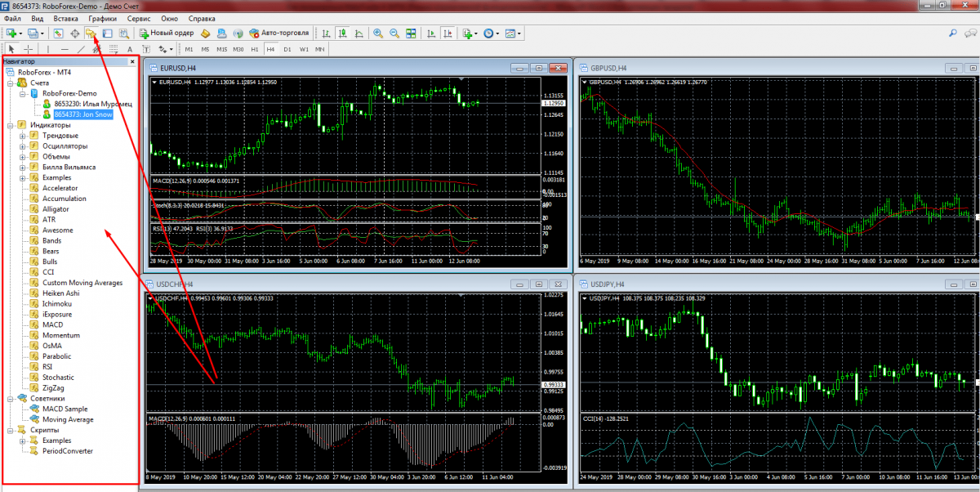This screenshot has width=980, height=492.
Task: Toggle the Авто-торговля button
Action: 279,34
